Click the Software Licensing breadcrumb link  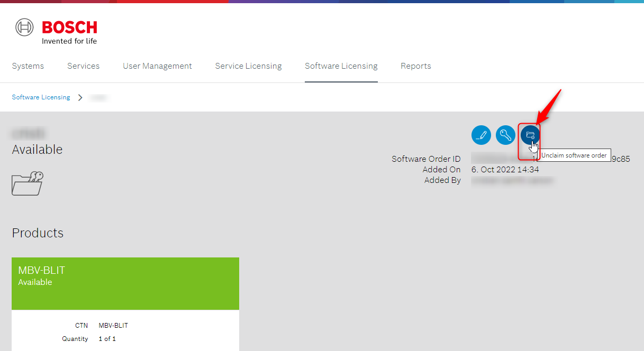[41, 97]
